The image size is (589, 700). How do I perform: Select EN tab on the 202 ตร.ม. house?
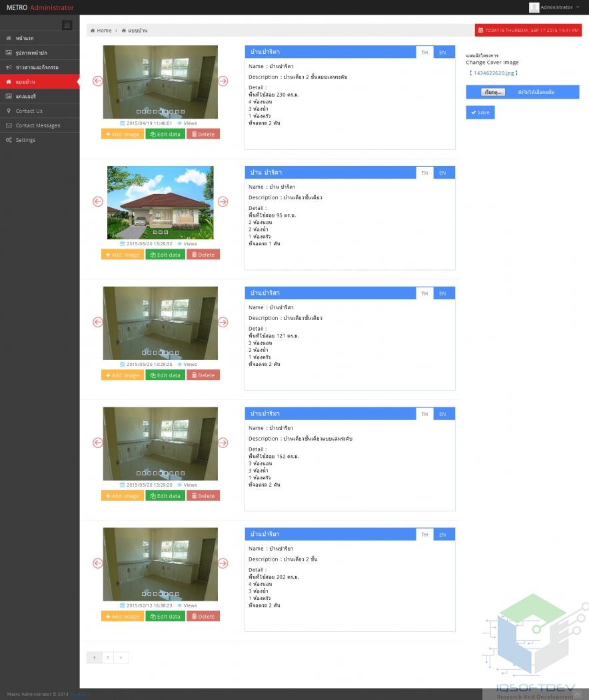(x=442, y=535)
